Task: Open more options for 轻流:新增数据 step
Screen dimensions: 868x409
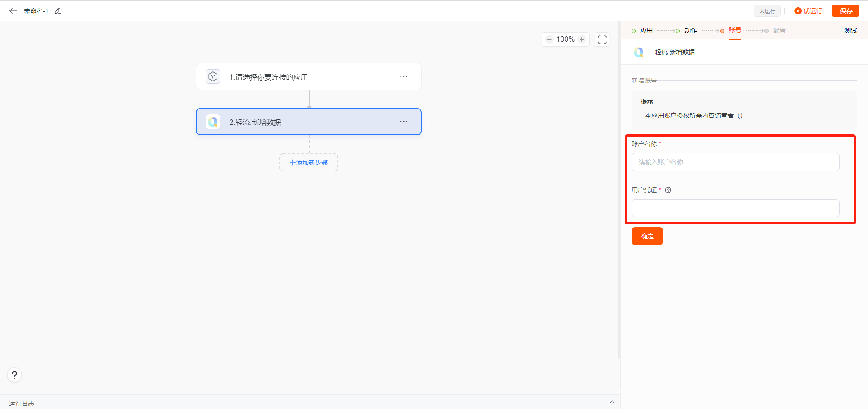Action: point(403,122)
